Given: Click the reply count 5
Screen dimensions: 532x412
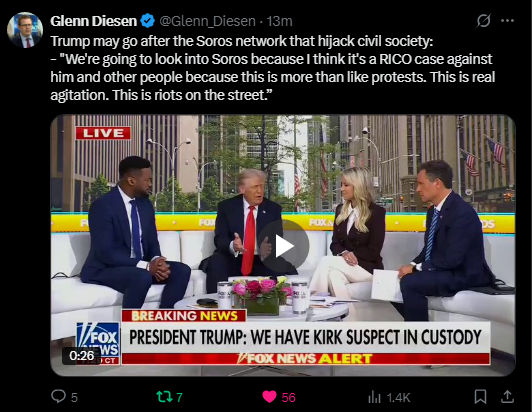Looking at the screenshot, I should click(74, 397).
